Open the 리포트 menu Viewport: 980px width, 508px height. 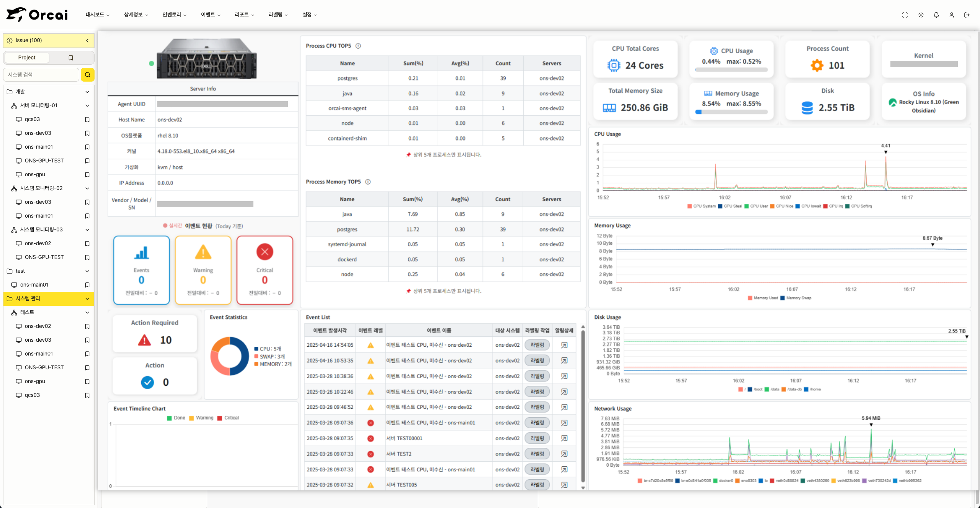(244, 15)
